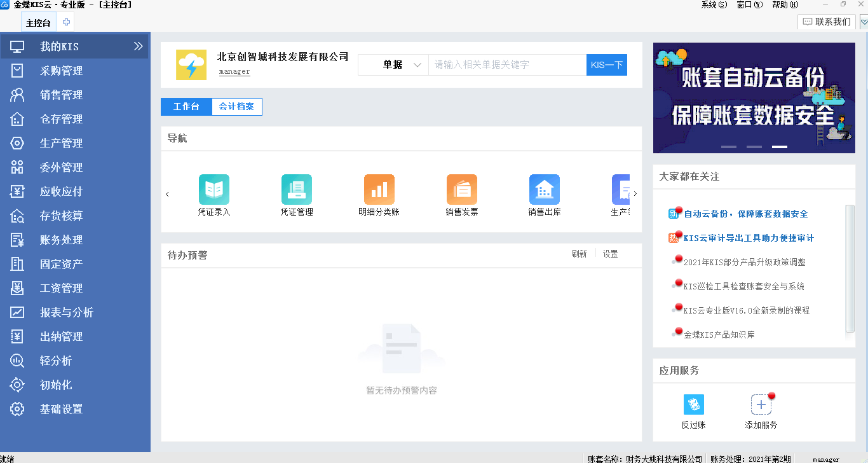This screenshot has width=868, height=463.
Task: Open 报表与分析 chart icon
Action: click(x=17, y=312)
